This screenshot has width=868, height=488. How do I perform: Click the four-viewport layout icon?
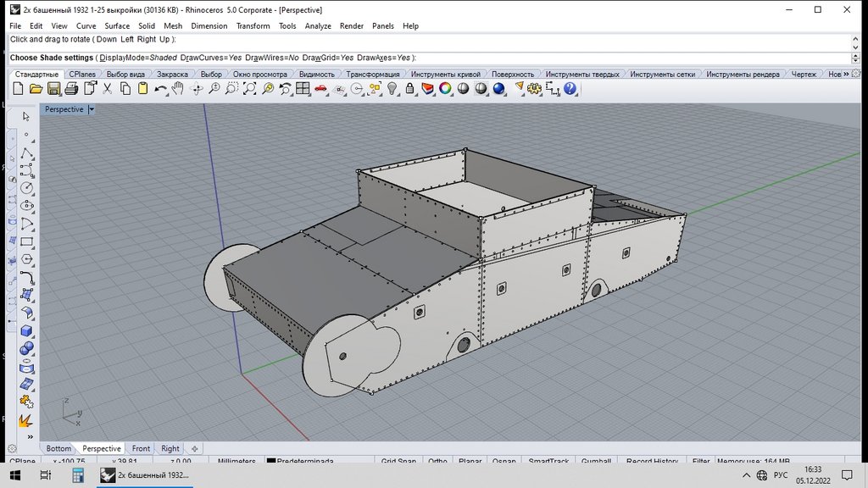303,88
